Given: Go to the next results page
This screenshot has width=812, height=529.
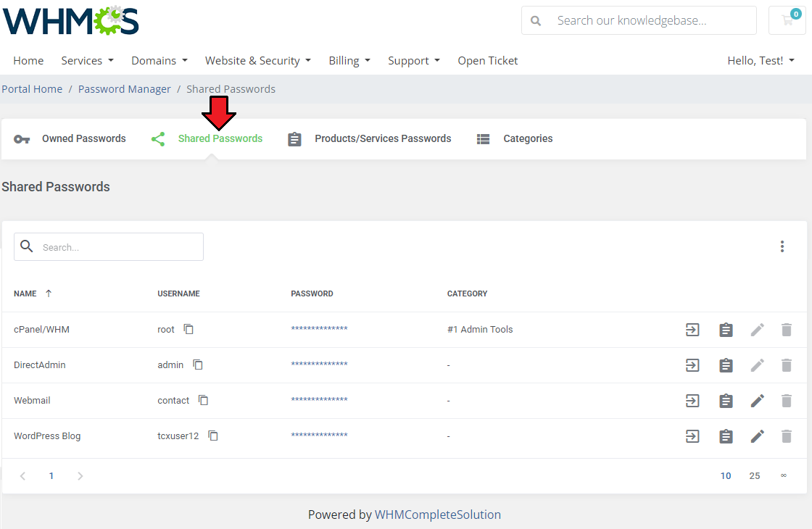Looking at the screenshot, I should pos(80,475).
